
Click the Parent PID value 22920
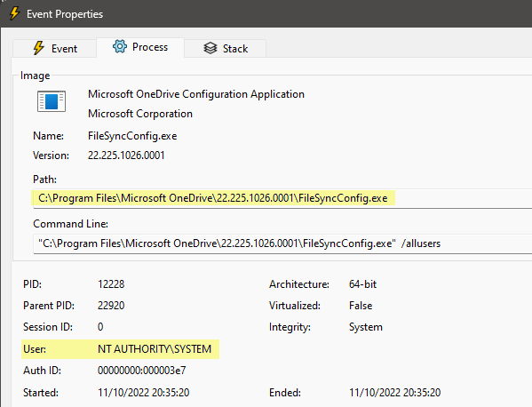(111, 306)
